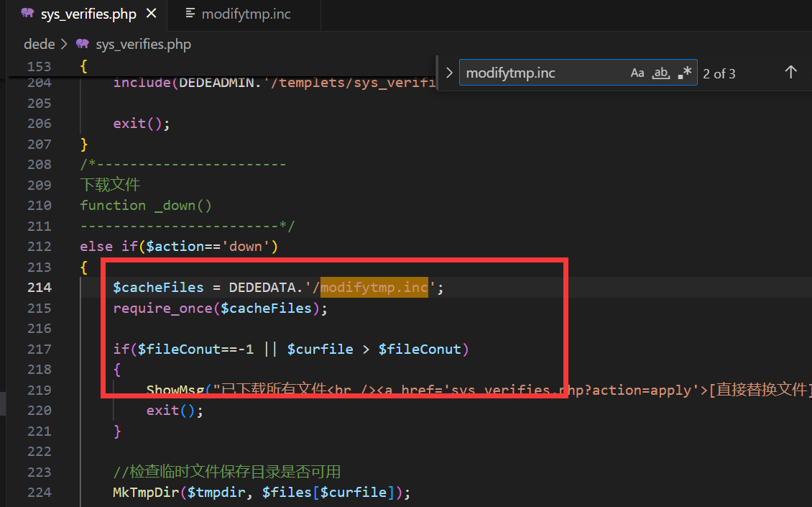Image resolution: width=812 pixels, height=507 pixels.
Task: Click the require_once call on line 215
Action: pyautogui.click(x=162, y=308)
